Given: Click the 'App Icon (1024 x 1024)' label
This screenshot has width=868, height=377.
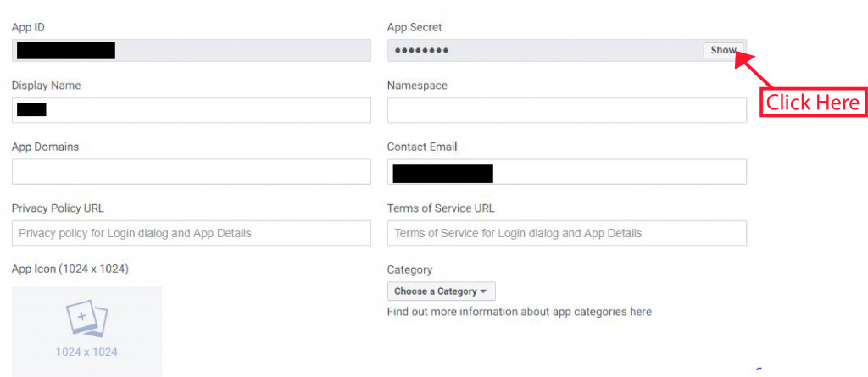Looking at the screenshot, I should [70, 269].
